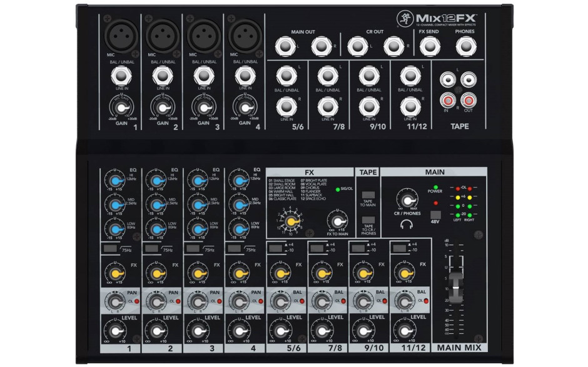Click the green POWER LED

435,187
